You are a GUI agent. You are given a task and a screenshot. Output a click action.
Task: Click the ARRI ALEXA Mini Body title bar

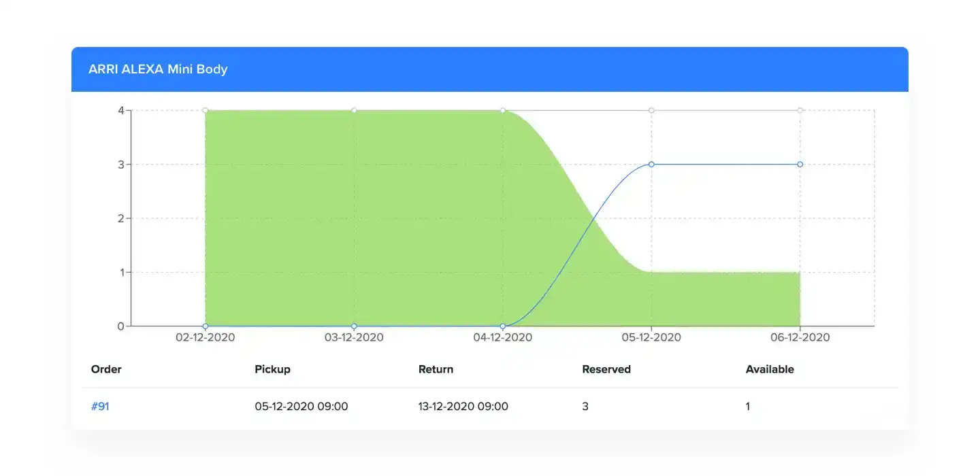click(x=158, y=69)
